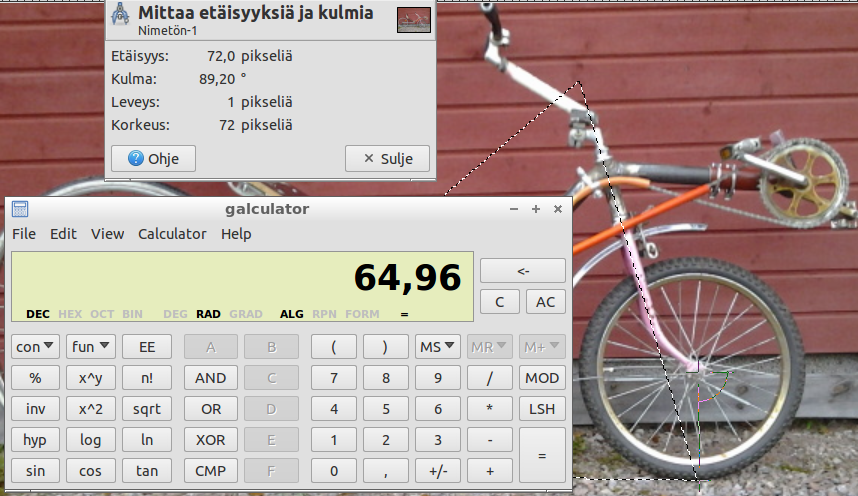
Task: Enable RPN notation mode
Action: point(324,314)
